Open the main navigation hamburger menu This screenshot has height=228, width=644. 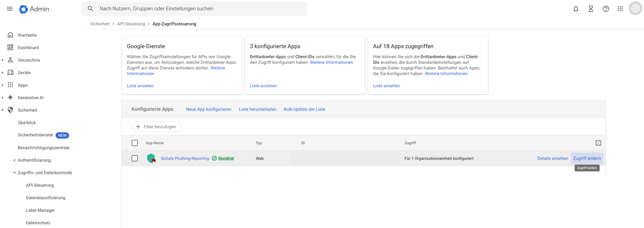10,9
